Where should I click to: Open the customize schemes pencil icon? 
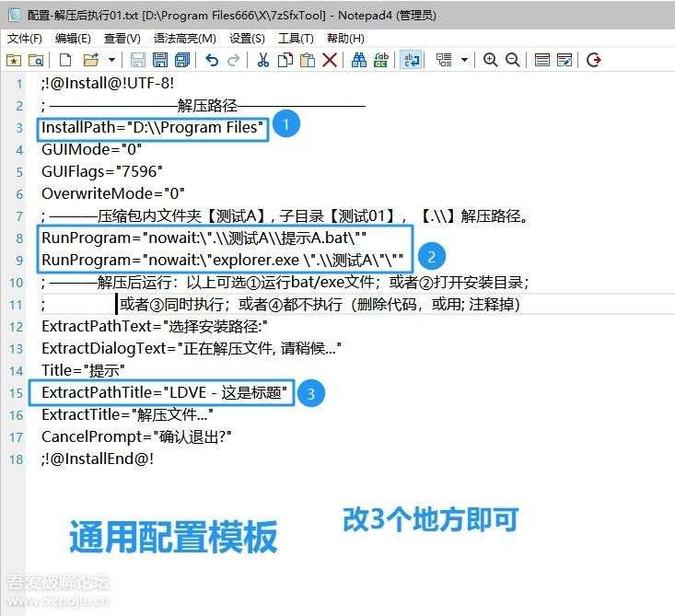[564, 60]
